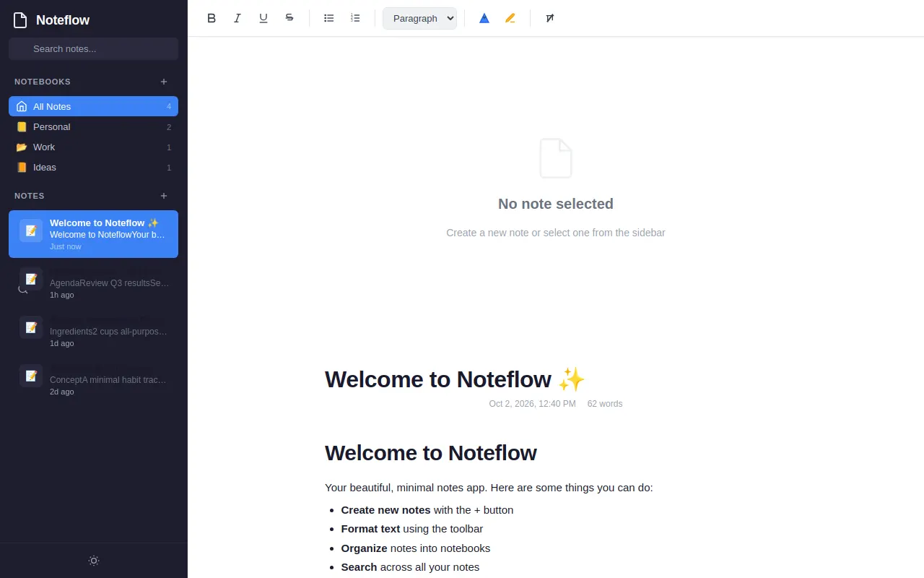
Task: Click the Noteflow document logo icon
Action: pyautogui.click(x=20, y=20)
